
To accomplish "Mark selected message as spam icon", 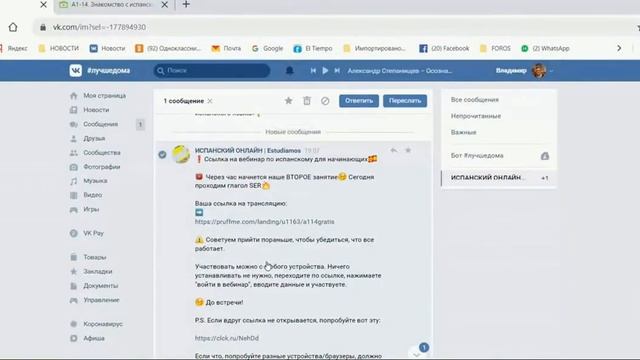I will tap(325, 101).
